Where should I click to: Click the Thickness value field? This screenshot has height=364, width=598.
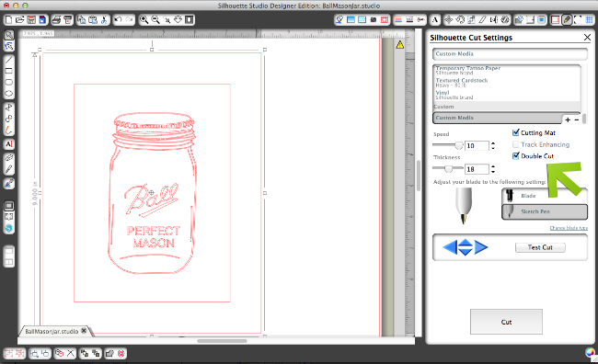pos(477,169)
